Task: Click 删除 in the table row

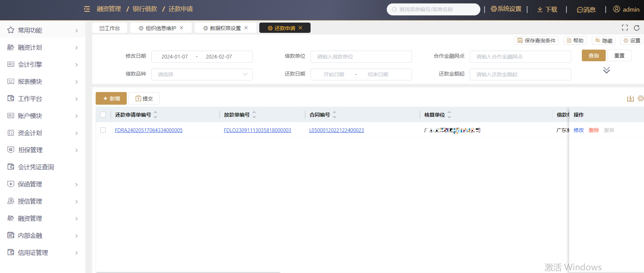Action: 594,130
